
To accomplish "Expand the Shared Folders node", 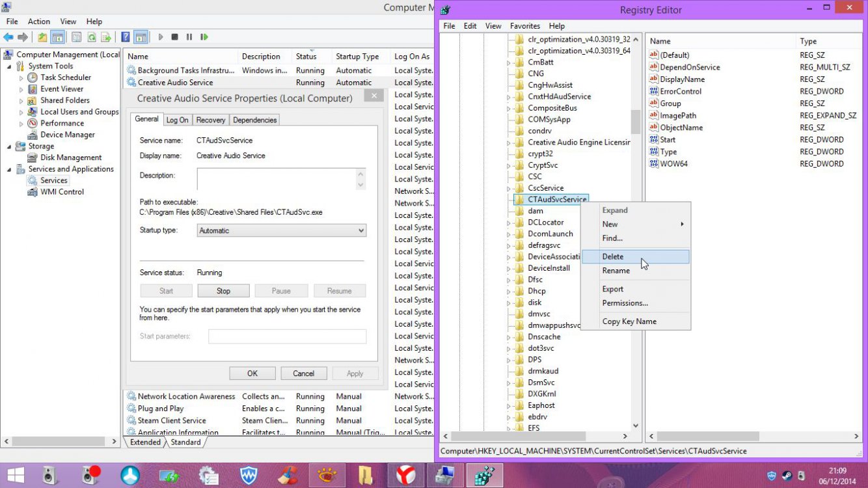I will pyautogui.click(x=21, y=101).
